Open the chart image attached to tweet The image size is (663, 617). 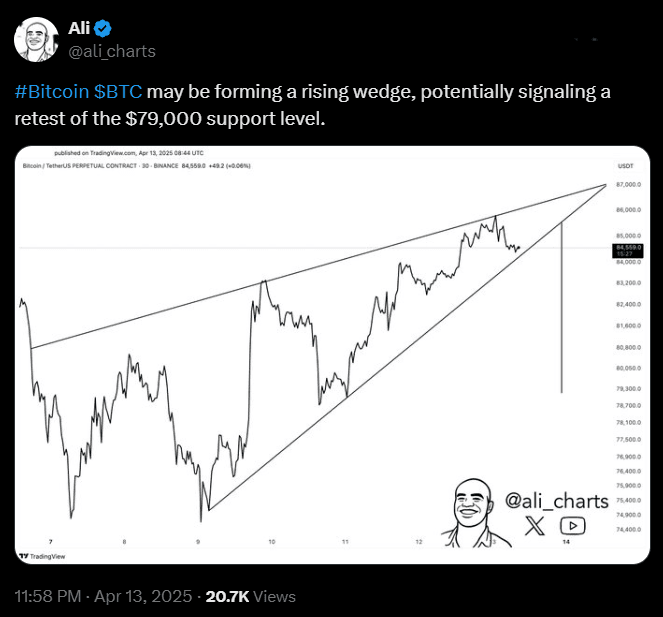point(332,355)
